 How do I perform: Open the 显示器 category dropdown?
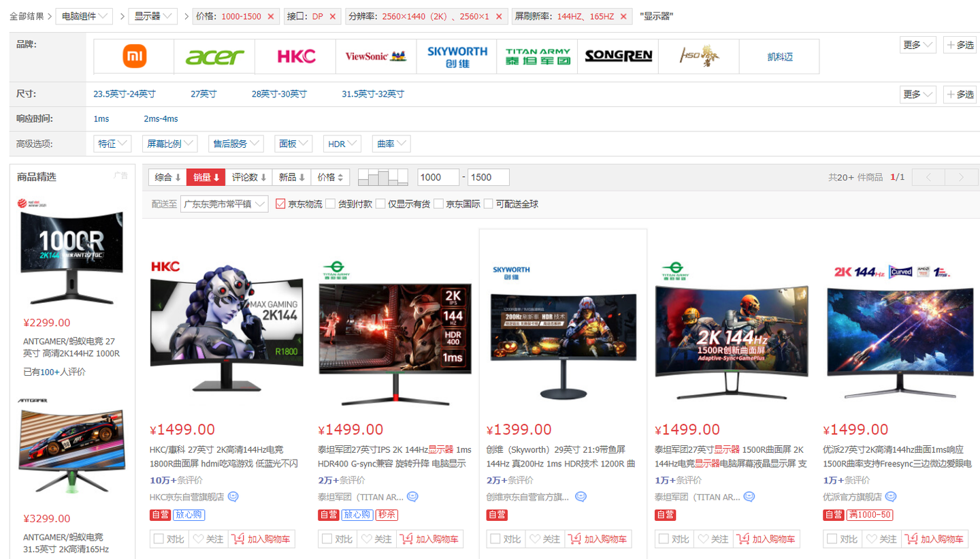153,16
